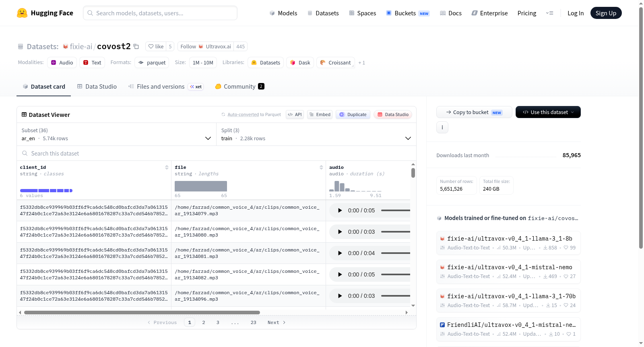The width and height of the screenshot is (644, 347).
Task: Switch to the Data Studio tab
Action: point(97,86)
